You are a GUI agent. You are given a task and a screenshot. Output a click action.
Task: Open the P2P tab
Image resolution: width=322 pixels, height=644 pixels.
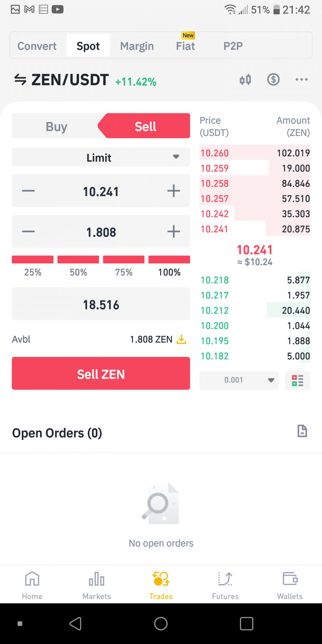coord(233,46)
